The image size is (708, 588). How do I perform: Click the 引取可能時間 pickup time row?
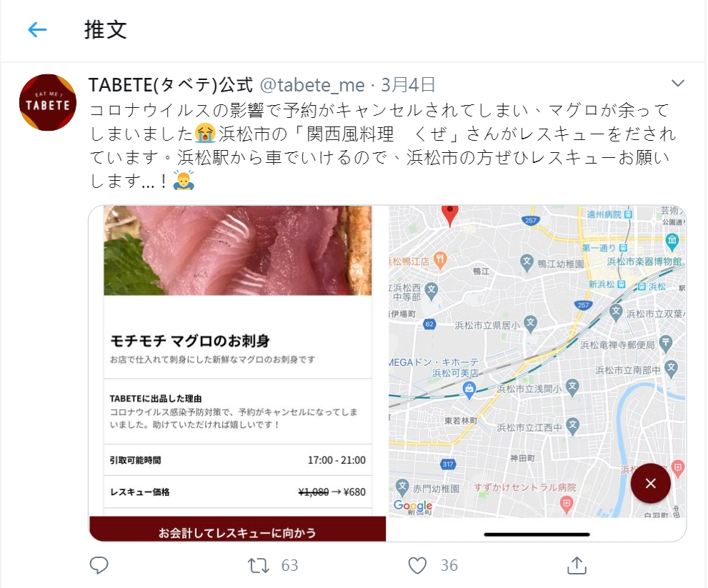pyautogui.click(x=237, y=459)
